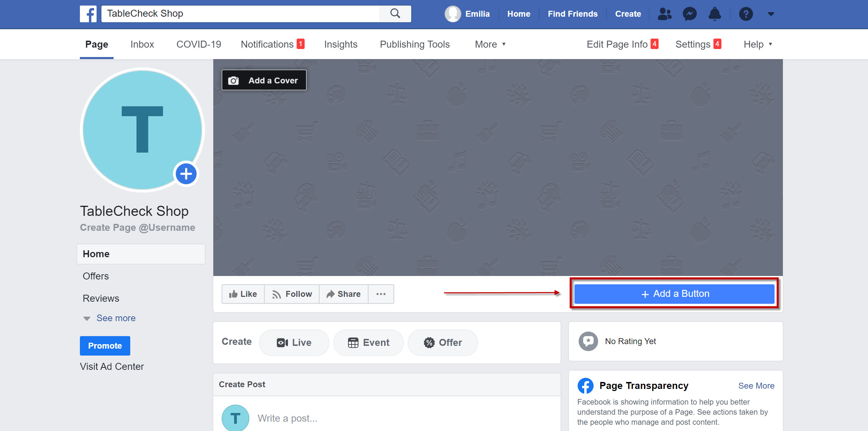Open the Friend Requests icon

pos(664,14)
